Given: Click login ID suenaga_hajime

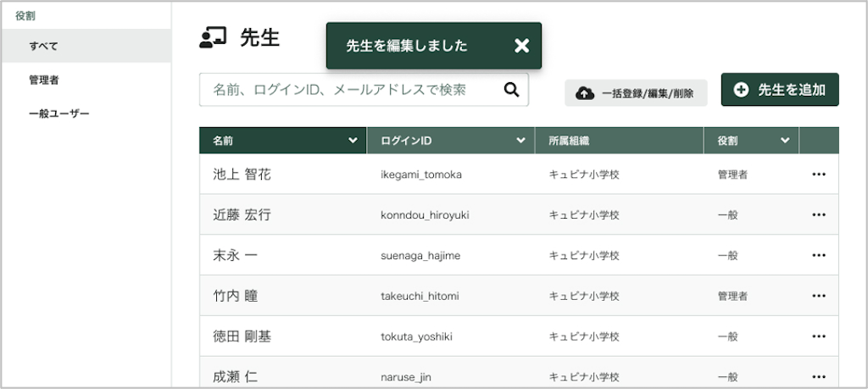Looking at the screenshot, I should [x=420, y=256].
